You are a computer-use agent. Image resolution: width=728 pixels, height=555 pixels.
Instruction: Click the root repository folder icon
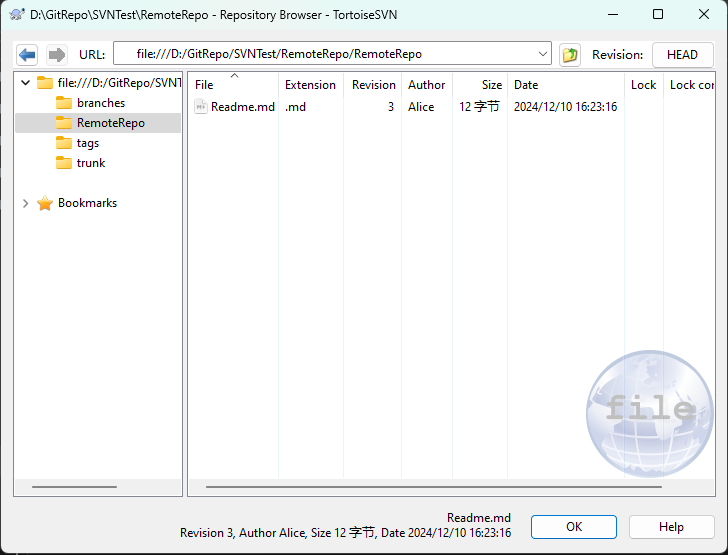tap(45, 83)
